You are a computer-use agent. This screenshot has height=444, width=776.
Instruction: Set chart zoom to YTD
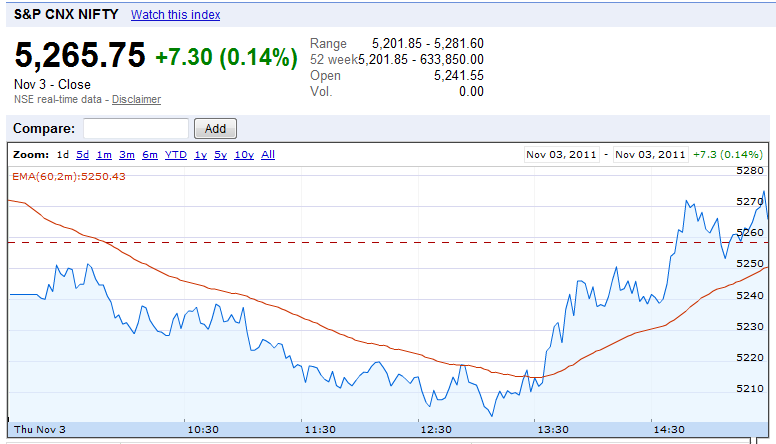176,154
